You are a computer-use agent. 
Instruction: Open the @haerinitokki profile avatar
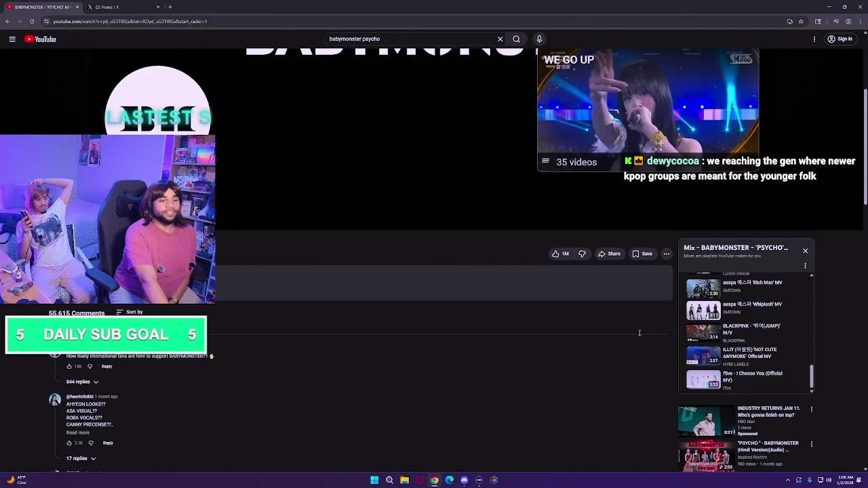tap(55, 399)
